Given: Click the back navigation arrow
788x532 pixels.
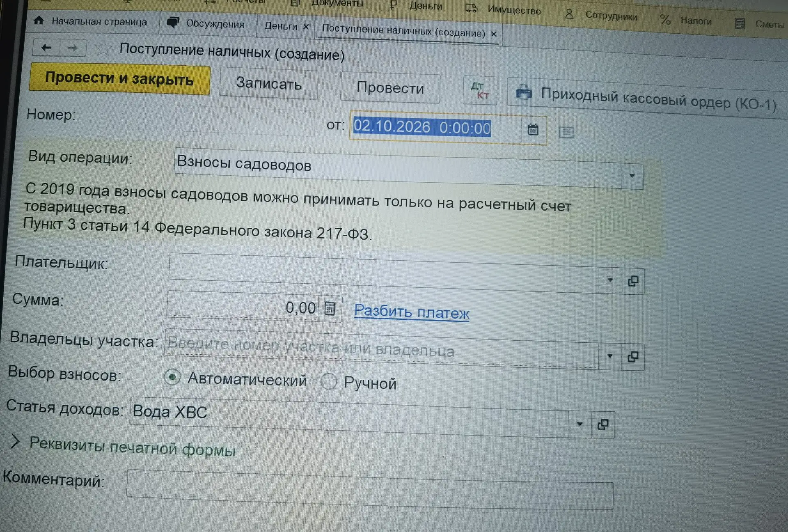Looking at the screenshot, I should pyautogui.click(x=46, y=48).
